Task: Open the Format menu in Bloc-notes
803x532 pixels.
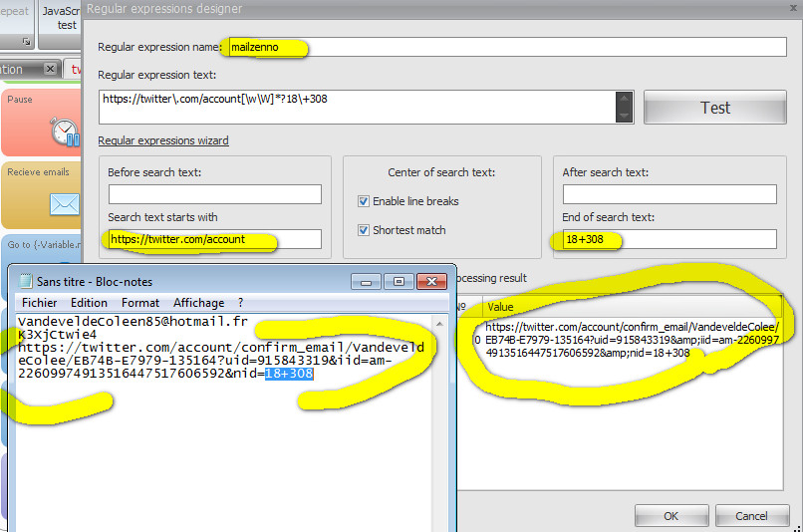Action: click(x=140, y=303)
